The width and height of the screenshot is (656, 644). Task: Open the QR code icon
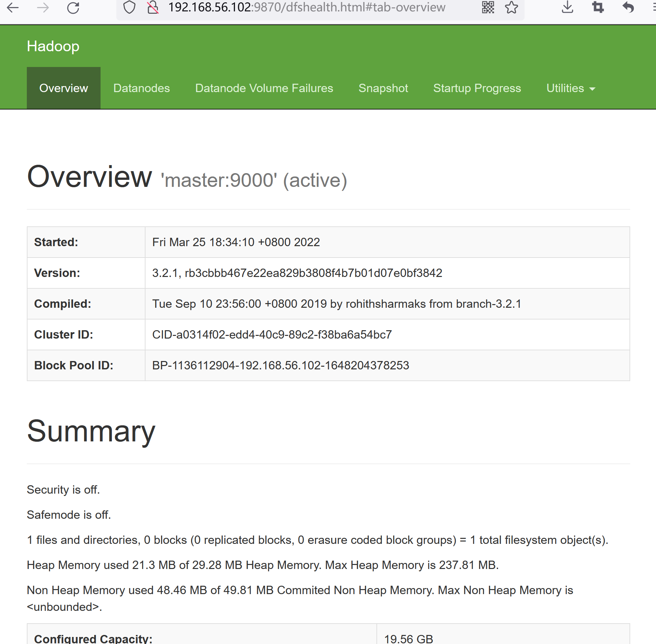click(x=488, y=7)
